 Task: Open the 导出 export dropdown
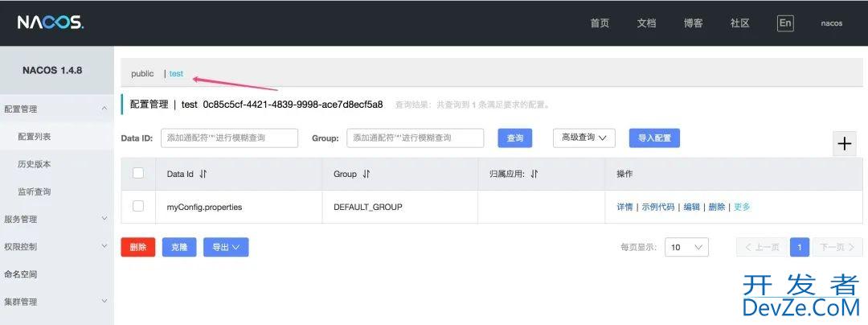(226, 247)
